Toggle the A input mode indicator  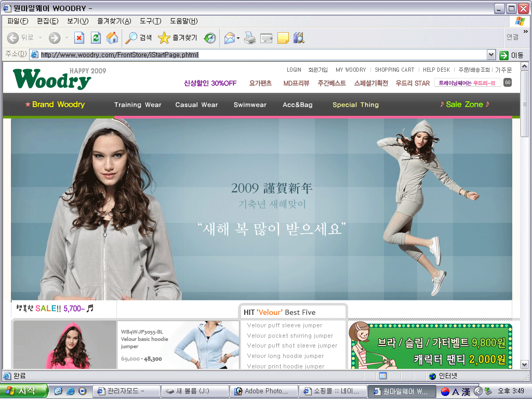(x=456, y=392)
